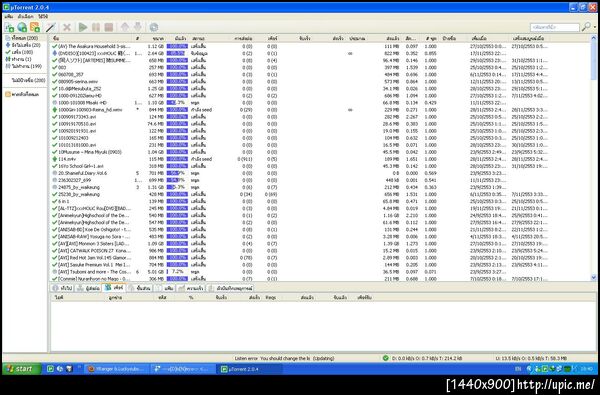The height and width of the screenshot is (395, 600).
Task: Open the first menu (File) in menu bar
Action: tap(8, 16)
